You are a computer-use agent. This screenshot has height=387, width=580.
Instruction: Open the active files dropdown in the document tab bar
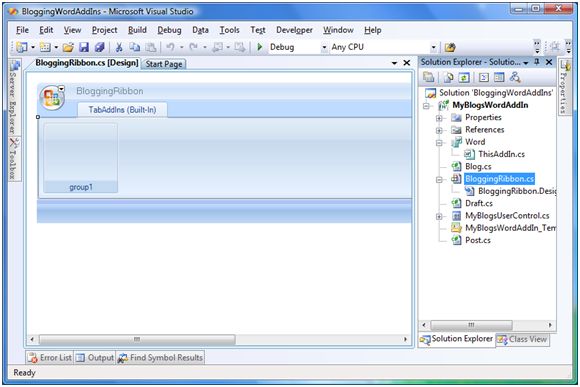click(x=394, y=63)
